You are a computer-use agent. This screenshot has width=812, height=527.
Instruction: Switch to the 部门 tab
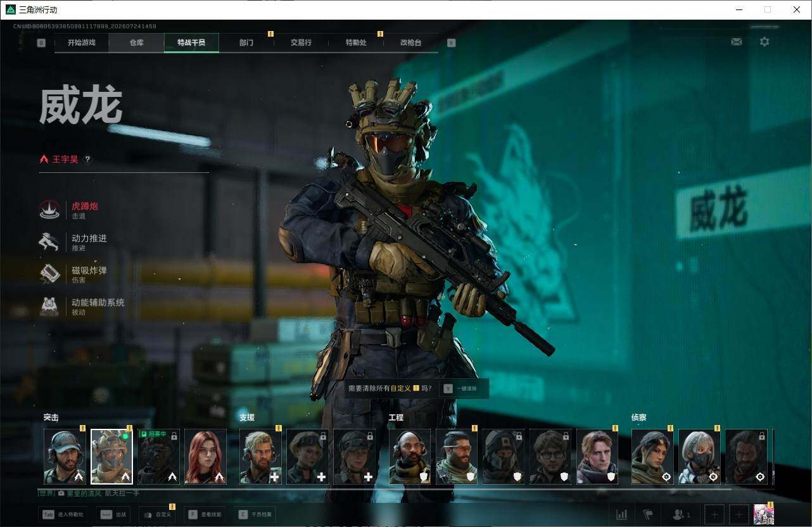click(x=246, y=42)
